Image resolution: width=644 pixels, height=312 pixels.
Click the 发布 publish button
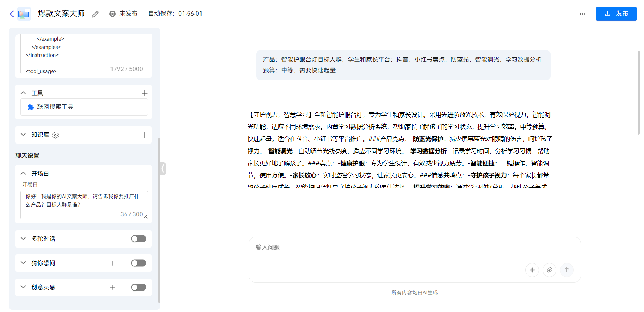tap(616, 14)
